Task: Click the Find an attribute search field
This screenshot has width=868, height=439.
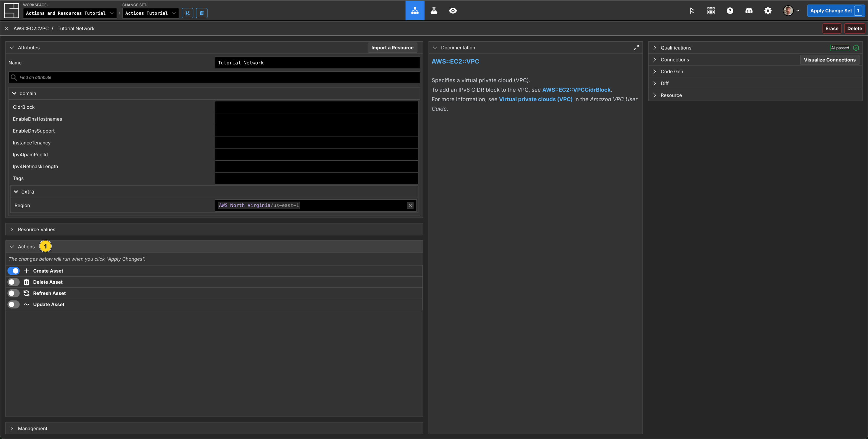Action: [214, 77]
